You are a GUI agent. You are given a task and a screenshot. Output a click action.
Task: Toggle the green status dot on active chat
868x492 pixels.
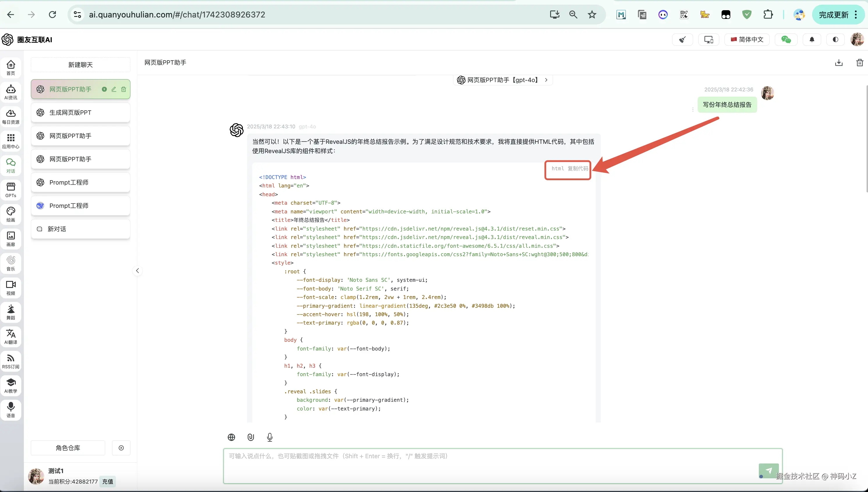click(x=104, y=89)
